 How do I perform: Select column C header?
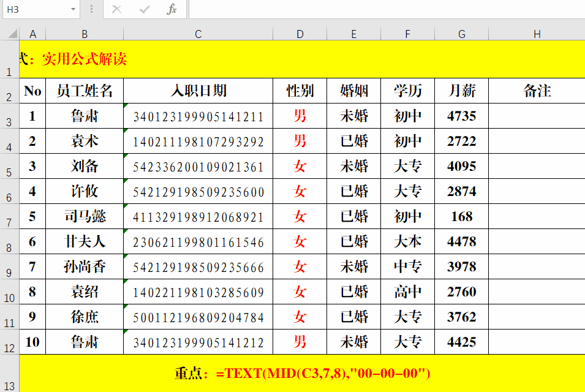pos(198,34)
